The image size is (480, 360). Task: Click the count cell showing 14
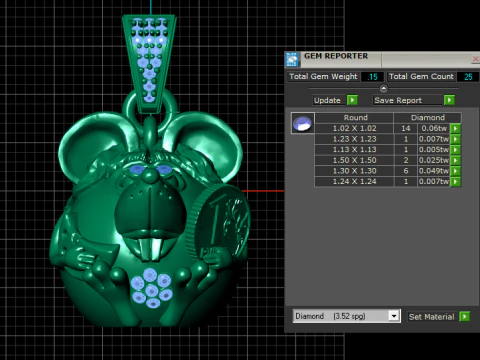(x=406, y=128)
